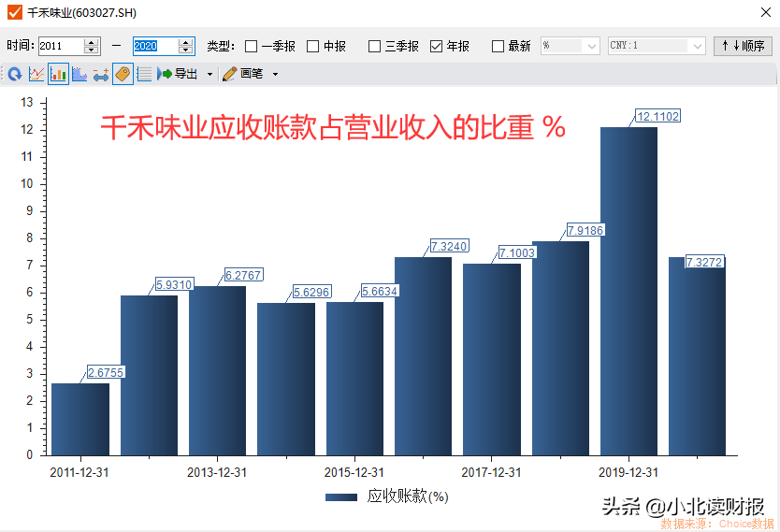The height and width of the screenshot is (532, 780).
Task: Click the 7.3240 data label
Action: point(449,247)
